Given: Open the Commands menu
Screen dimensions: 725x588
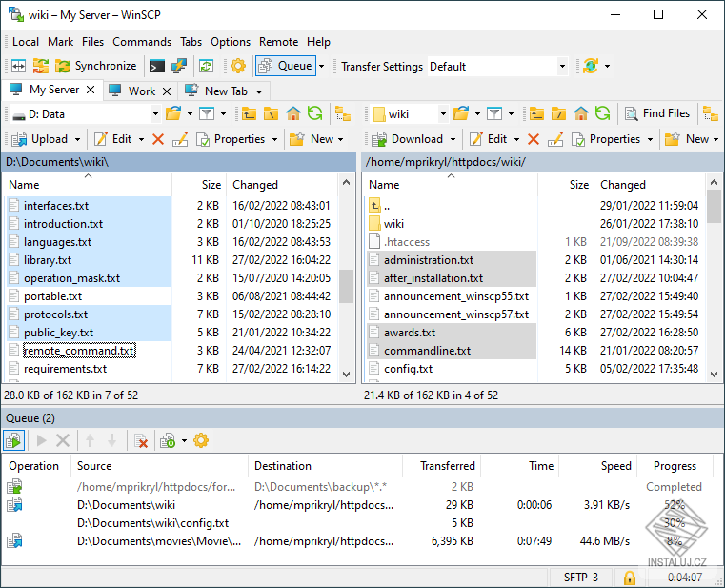Looking at the screenshot, I should pos(142,42).
